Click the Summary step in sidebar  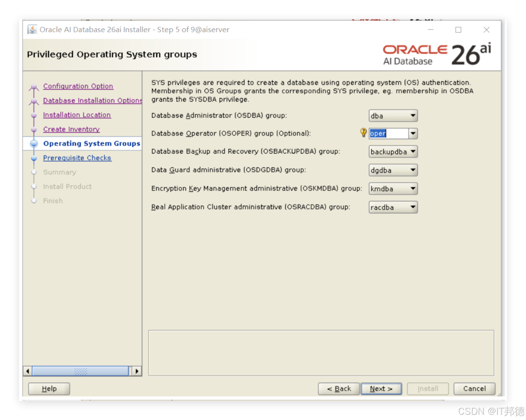60,172
